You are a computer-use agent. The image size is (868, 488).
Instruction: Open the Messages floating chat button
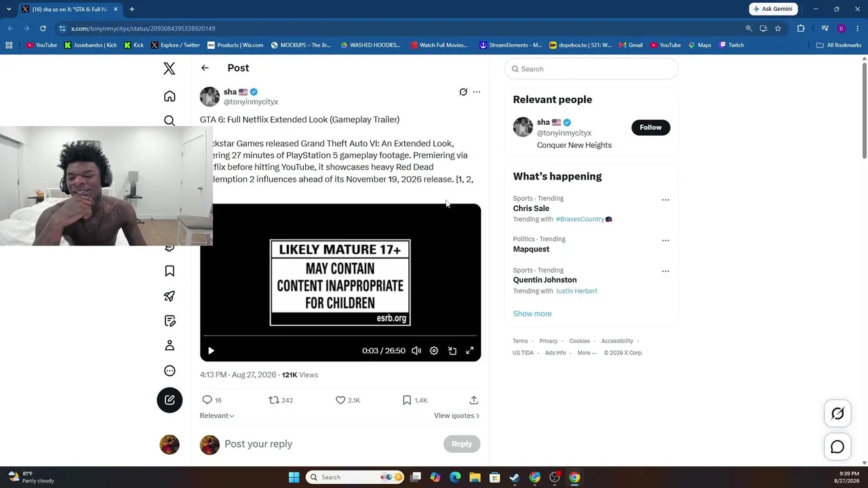837,447
